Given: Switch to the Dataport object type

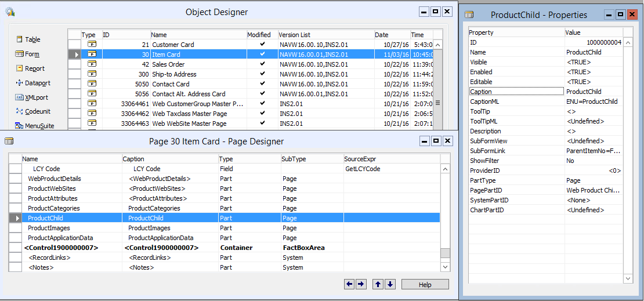Looking at the screenshot, I should click(20, 83).
